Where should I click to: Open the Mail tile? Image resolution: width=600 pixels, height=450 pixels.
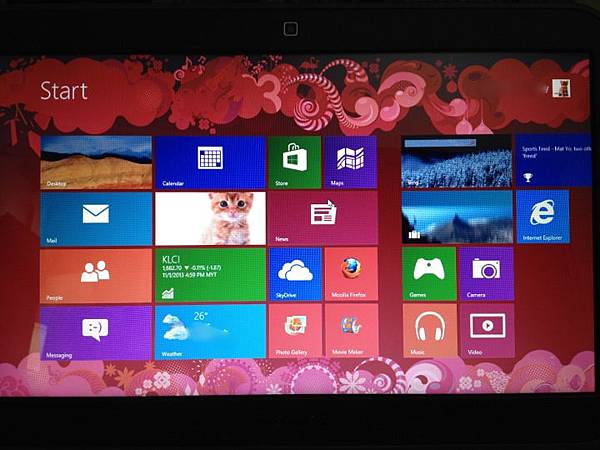coord(96,218)
